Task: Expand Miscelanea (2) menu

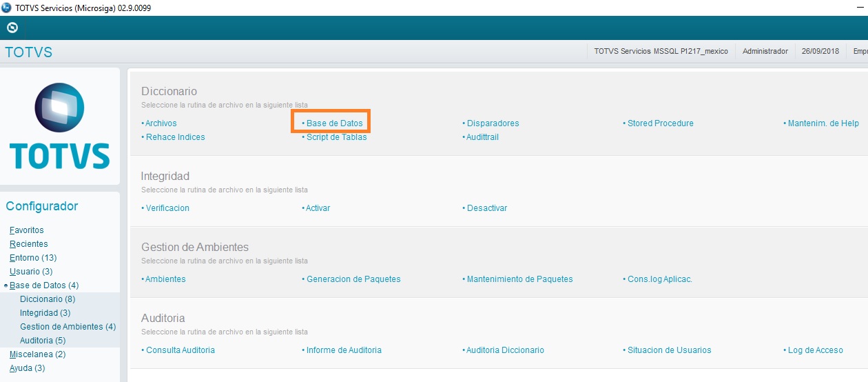Action: 38,354
